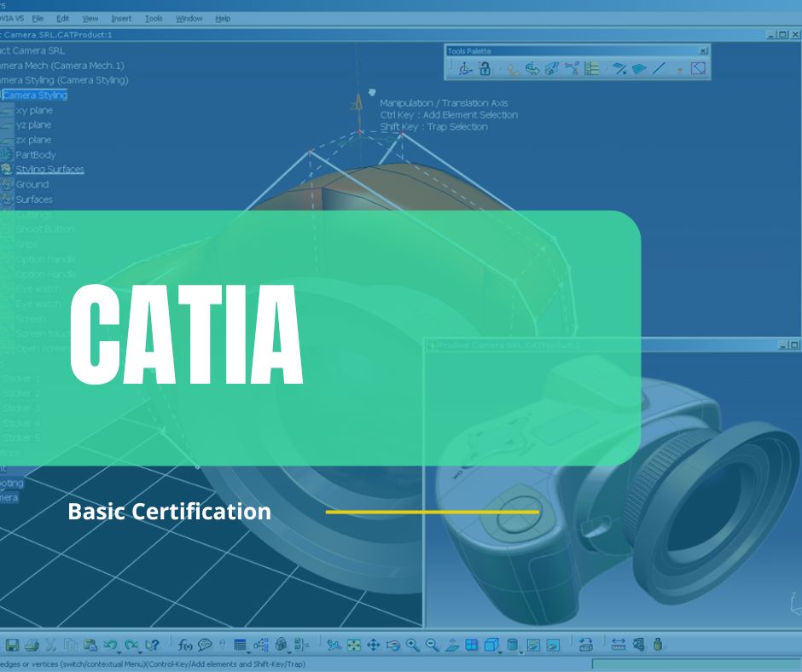Viewport: 802px width, 672px height.
Task: Click the Cut scissors icon
Action: point(50,645)
